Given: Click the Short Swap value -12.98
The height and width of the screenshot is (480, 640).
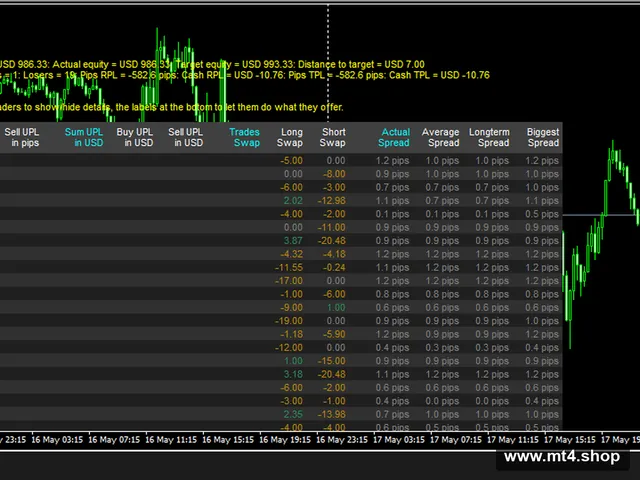Looking at the screenshot, I should [331, 201].
